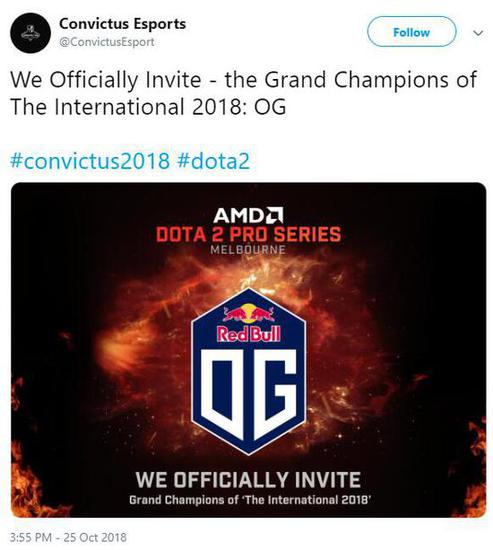Click the Grand Champions caption in the image
This screenshot has width=493, height=550.
coord(250,499)
